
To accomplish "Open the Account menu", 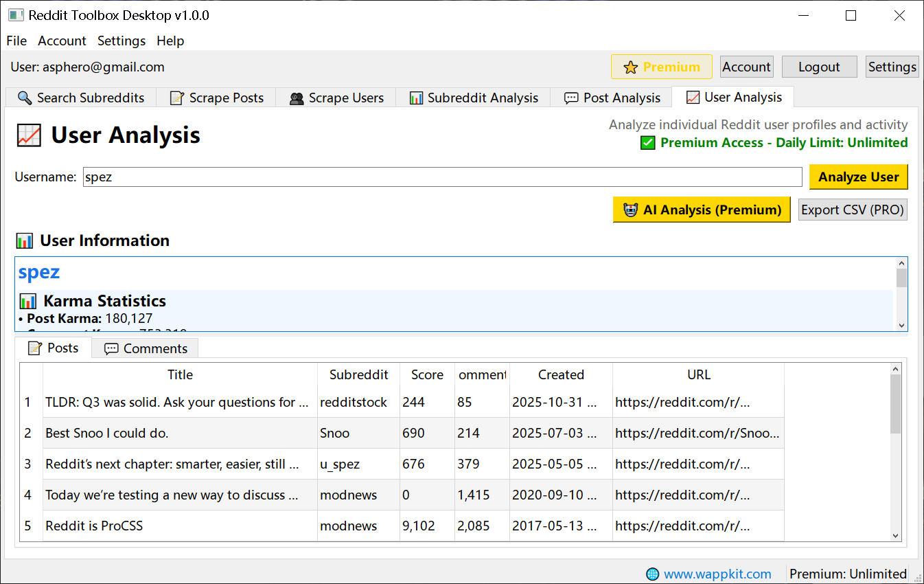I will [62, 41].
